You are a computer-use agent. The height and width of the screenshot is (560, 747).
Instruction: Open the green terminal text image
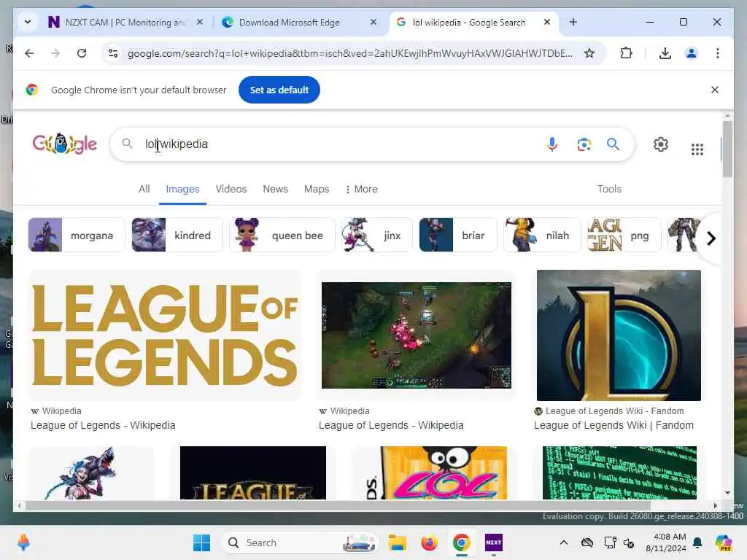(619, 472)
